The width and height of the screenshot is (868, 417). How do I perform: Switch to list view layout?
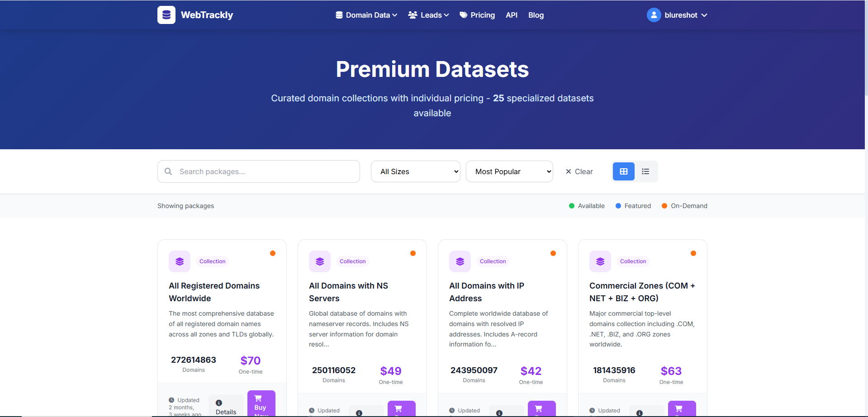pyautogui.click(x=645, y=171)
